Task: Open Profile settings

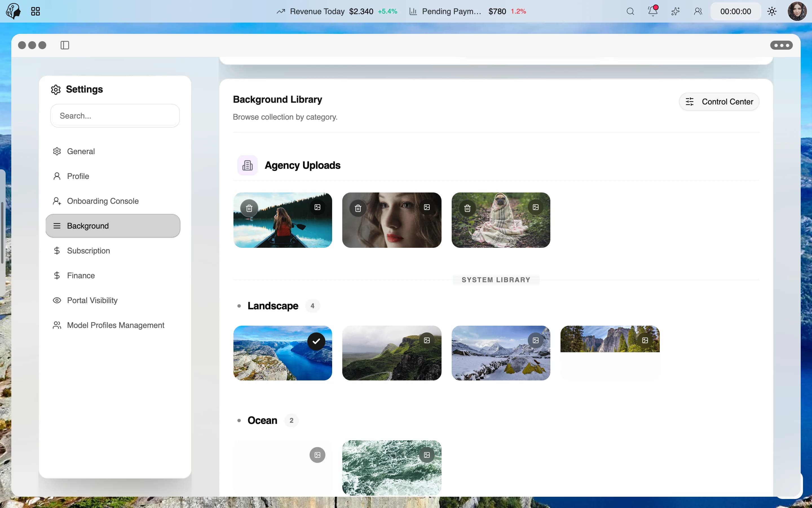Action: click(113, 176)
